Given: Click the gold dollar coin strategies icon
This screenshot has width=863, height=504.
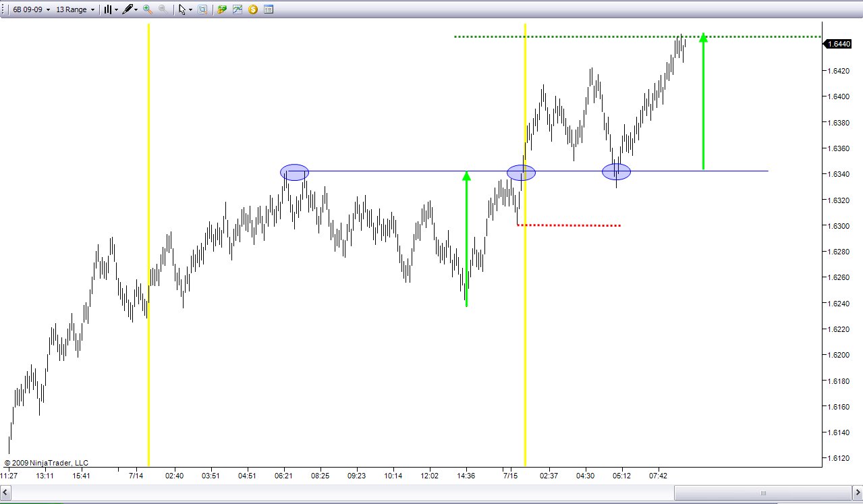Looking at the screenshot, I should pyautogui.click(x=253, y=9).
